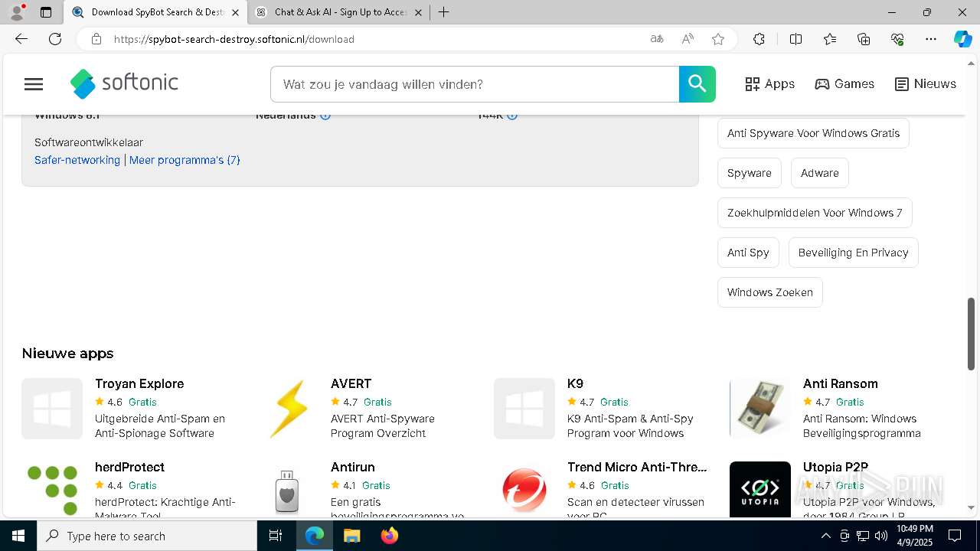Select Beveiliging En Privacy tag
The height and width of the screenshot is (551, 980).
(x=854, y=253)
